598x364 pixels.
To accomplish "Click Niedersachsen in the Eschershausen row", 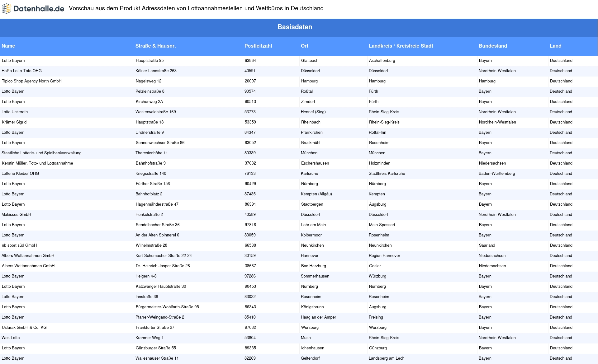I will point(492,163).
